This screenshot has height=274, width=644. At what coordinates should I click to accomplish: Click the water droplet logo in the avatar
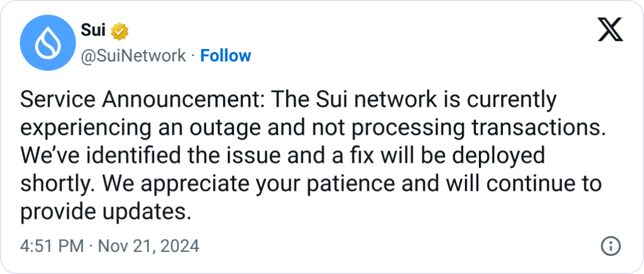pos(47,43)
